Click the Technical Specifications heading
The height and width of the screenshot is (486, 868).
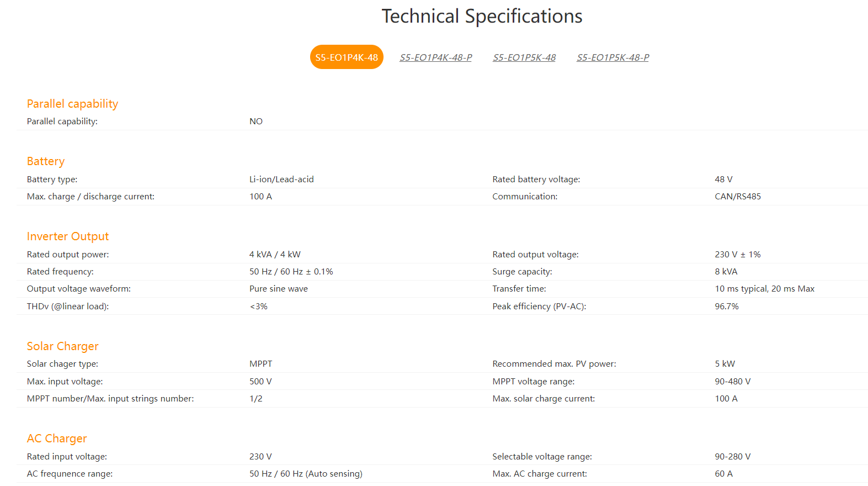(x=482, y=17)
